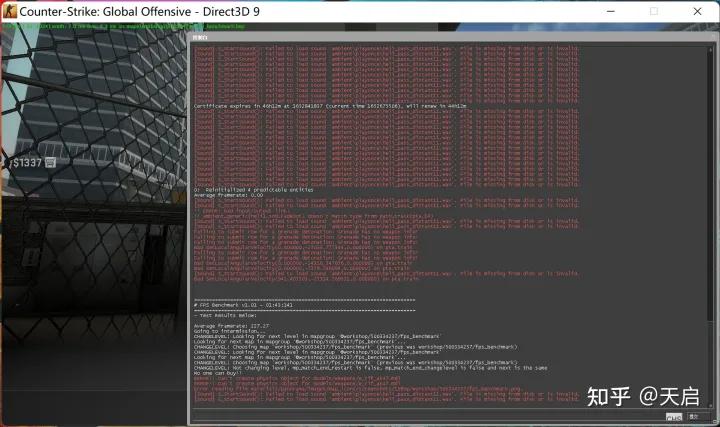The image size is (720, 427).
Task: Click the console window title label
Action: point(200,37)
